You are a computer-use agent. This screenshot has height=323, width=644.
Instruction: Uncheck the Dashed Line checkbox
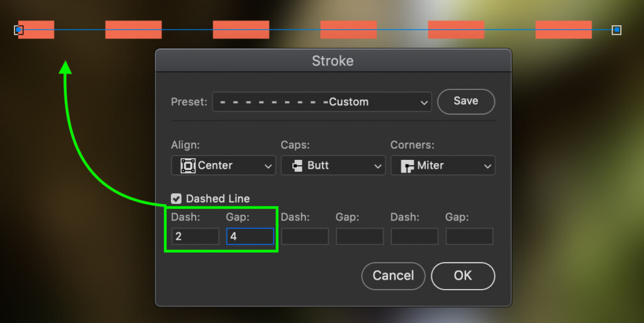tap(176, 199)
